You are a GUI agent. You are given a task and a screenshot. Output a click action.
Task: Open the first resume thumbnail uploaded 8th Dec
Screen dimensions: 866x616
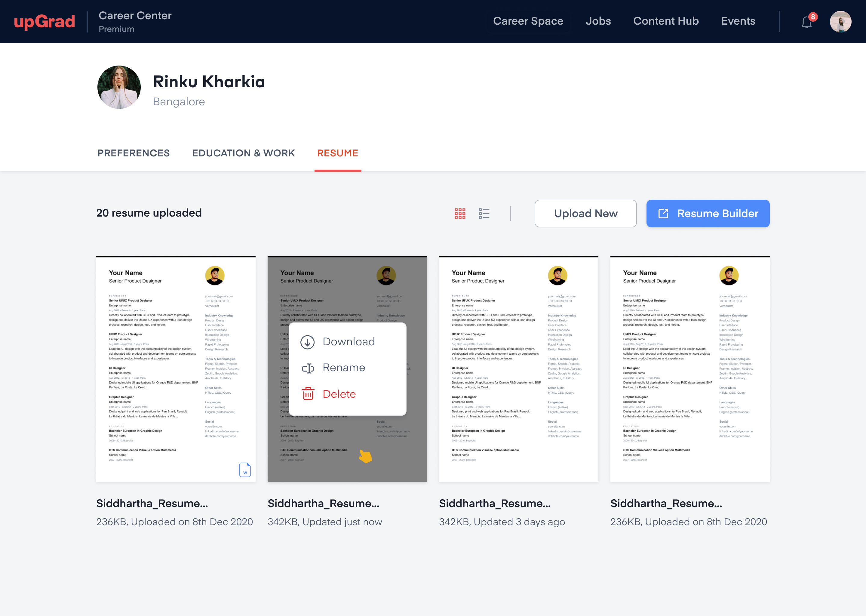pos(176,369)
